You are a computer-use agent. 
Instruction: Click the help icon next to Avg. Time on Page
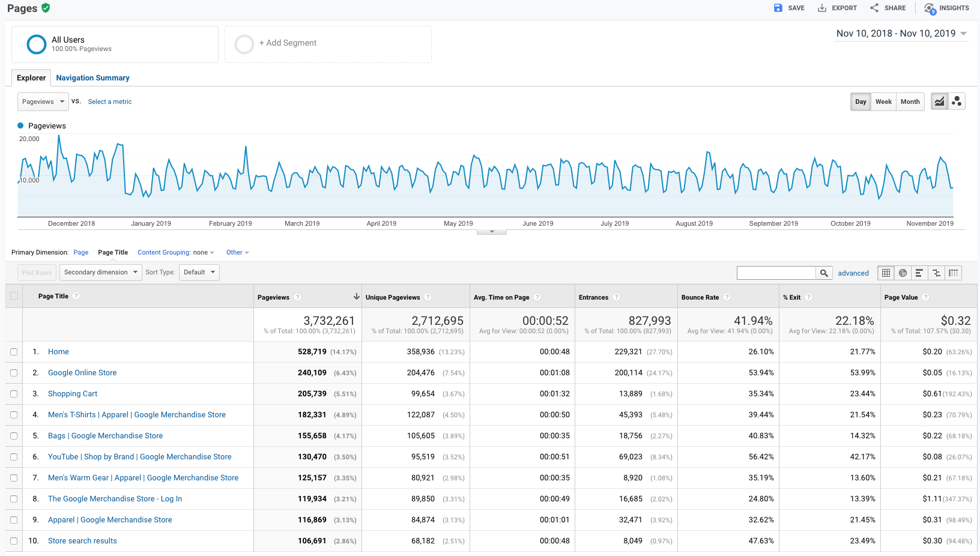pos(537,297)
